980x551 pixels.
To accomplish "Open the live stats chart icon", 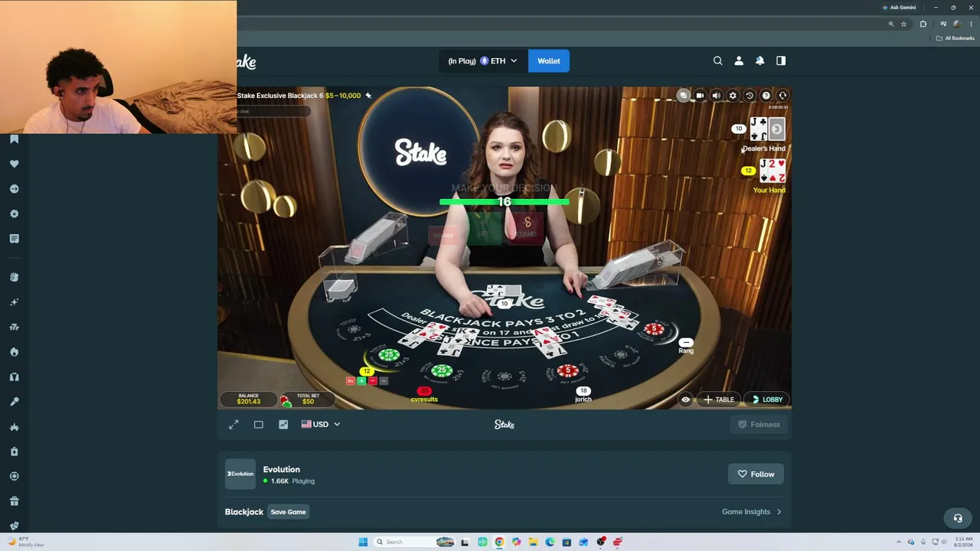I will coord(283,424).
